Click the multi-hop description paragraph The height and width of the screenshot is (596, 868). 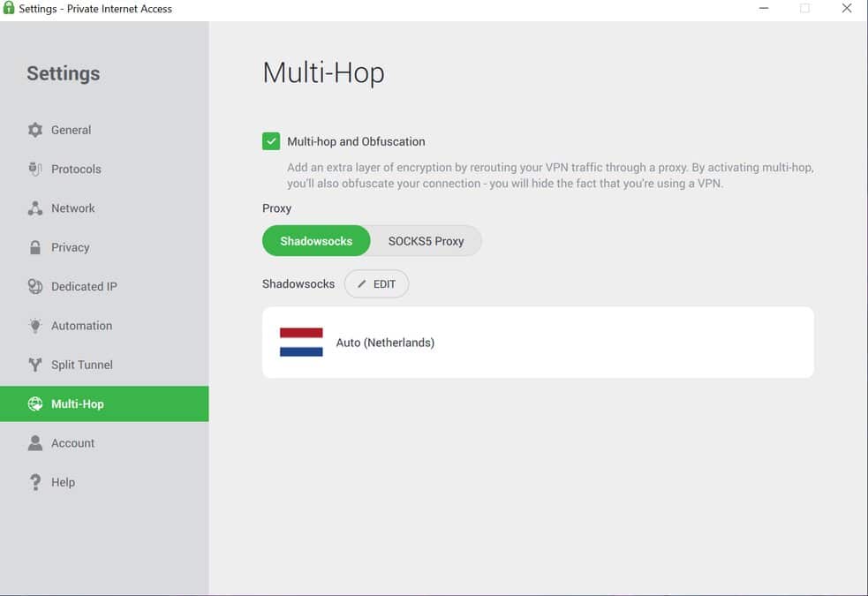550,176
